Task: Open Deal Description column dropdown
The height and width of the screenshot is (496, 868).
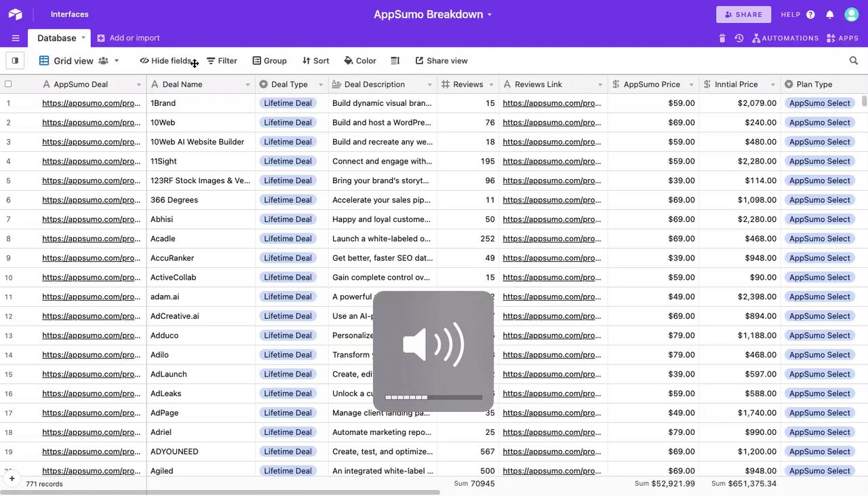Action: (x=429, y=85)
